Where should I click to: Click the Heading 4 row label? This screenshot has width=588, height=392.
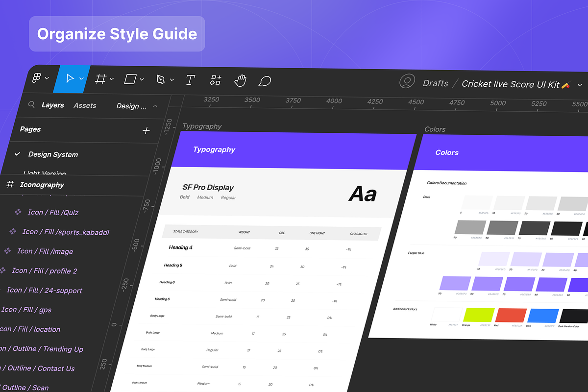click(x=180, y=247)
